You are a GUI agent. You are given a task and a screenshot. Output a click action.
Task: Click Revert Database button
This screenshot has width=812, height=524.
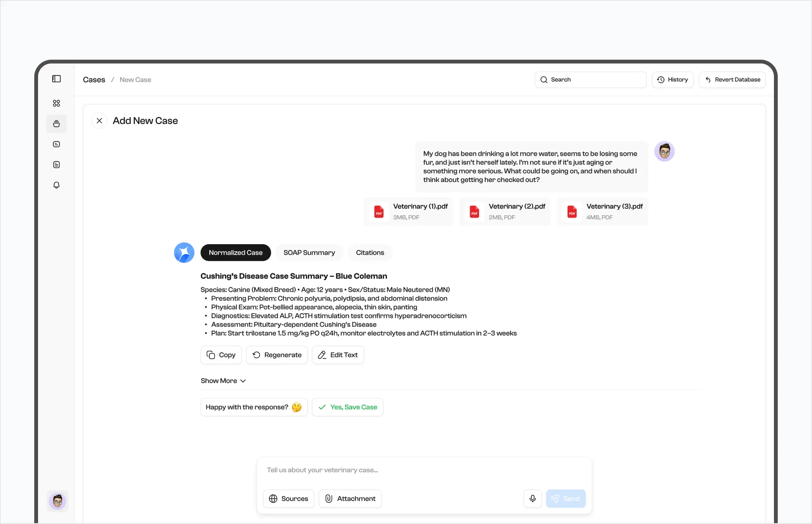(x=732, y=80)
